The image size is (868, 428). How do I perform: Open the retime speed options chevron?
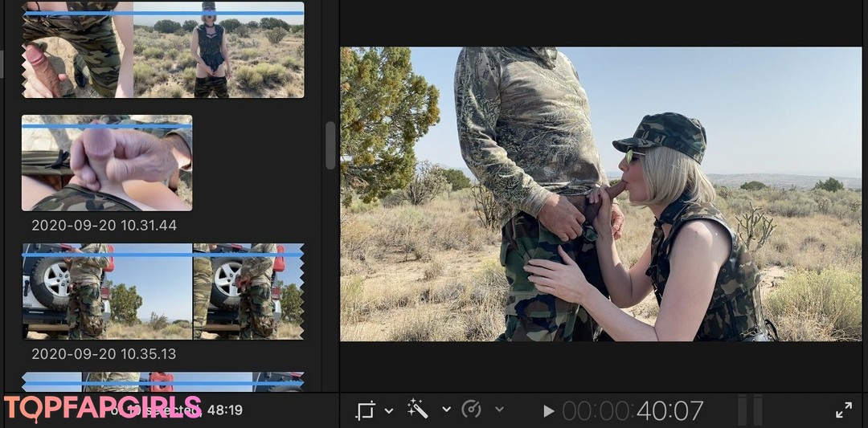(x=499, y=410)
